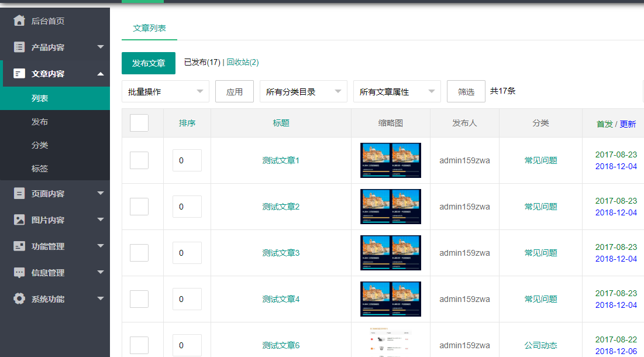Tick the select-all checkbox in table header

point(139,123)
